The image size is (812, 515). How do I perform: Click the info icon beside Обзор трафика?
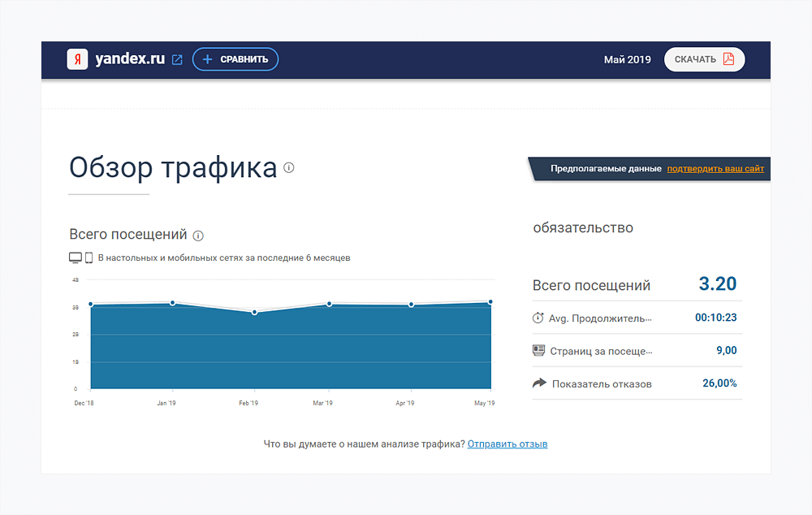pyautogui.click(x=289, y=168)
